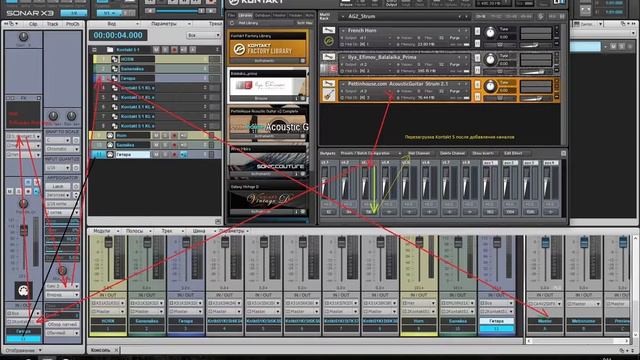Click the volume fader of console strip 3 Гитара

(x=186, y=242)
